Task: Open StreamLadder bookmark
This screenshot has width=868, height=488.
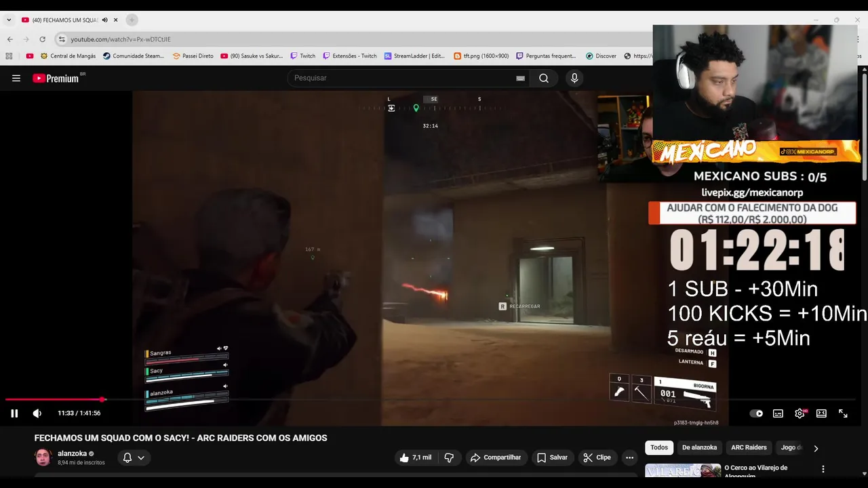Action: point(414,56)
